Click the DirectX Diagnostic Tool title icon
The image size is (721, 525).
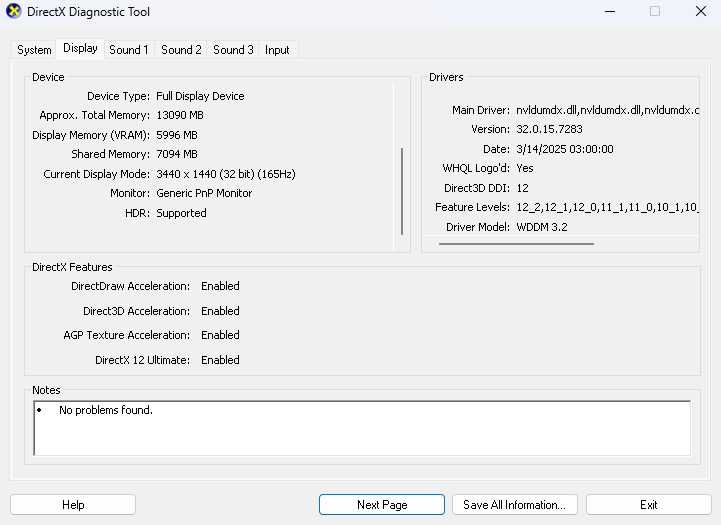pyautogui.click(x=13, y=11)
